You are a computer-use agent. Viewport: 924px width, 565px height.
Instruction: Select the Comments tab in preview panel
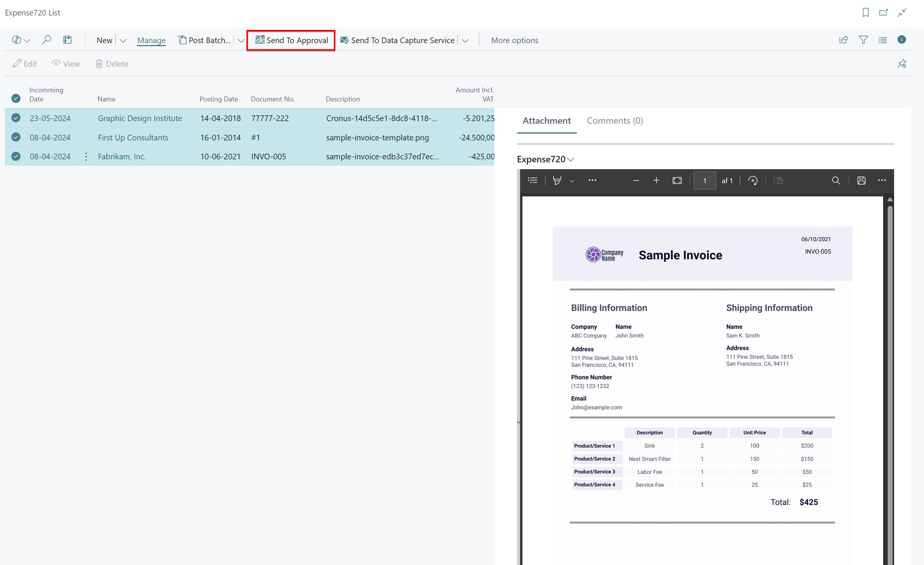pyautogui.click(x=614, y=121)
